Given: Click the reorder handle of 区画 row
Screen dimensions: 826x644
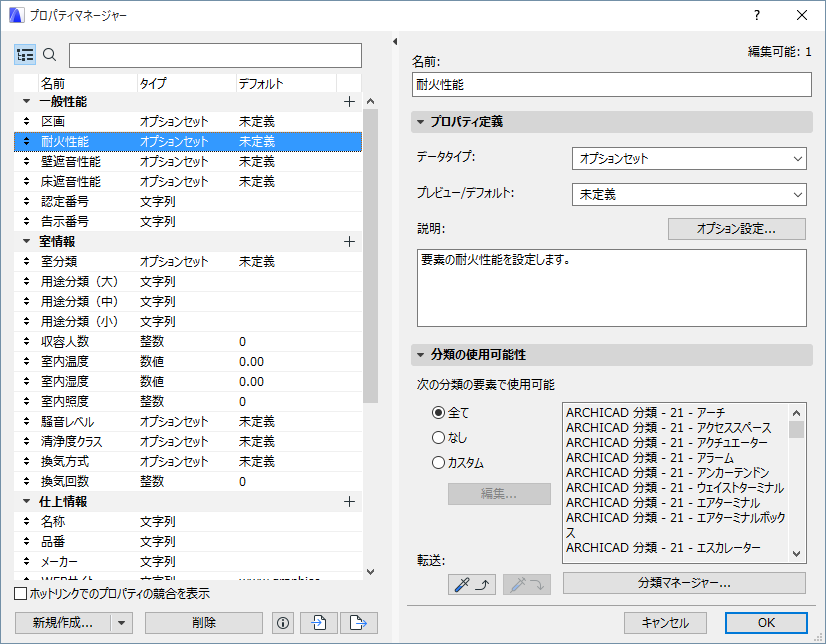Looking at the screenshot, I should click(x=26, y=122).
